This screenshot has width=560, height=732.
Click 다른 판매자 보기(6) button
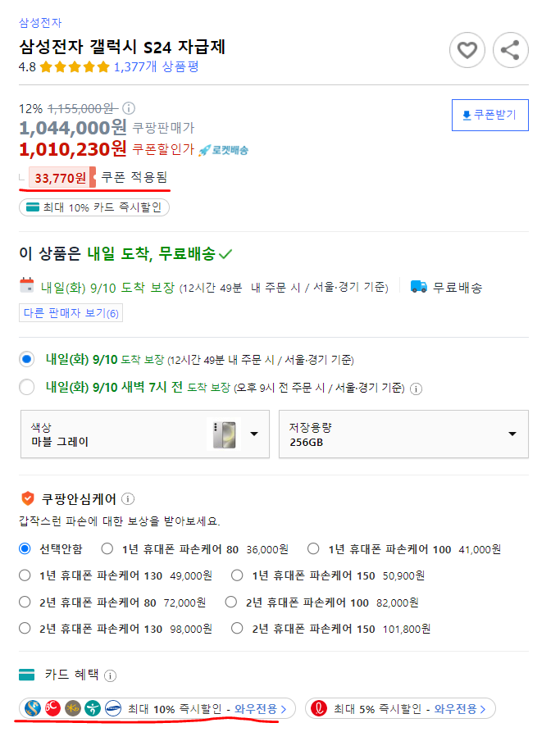pos(71,313)
